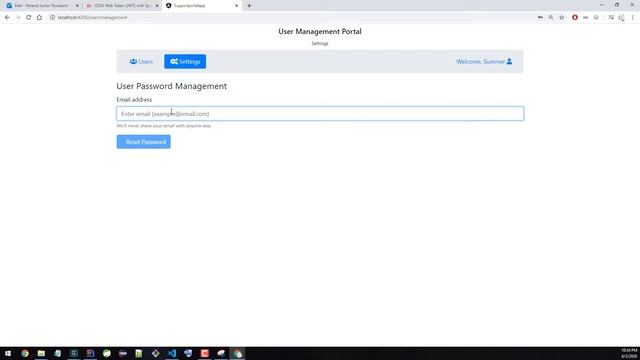Open the zoom magnifier icon in address bar
Viewport: 640px width, 360px height.
coord(551,18)
